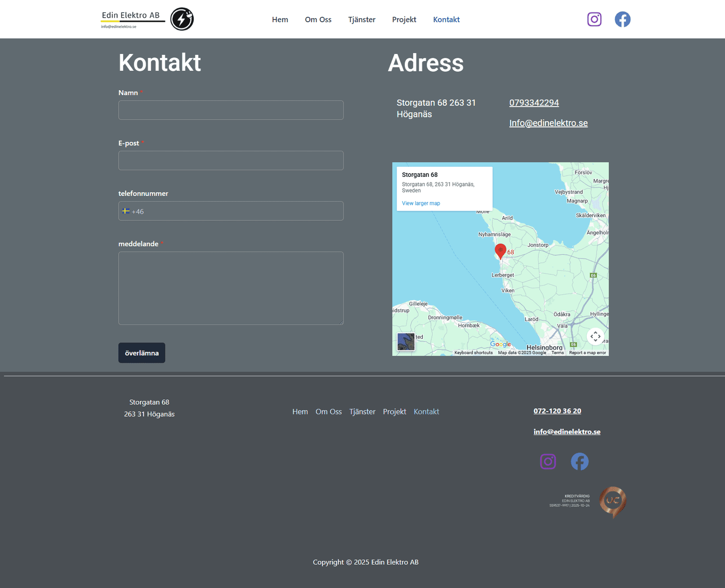Click the View larger map link
The image size is (725, 588).
point(421,204)
